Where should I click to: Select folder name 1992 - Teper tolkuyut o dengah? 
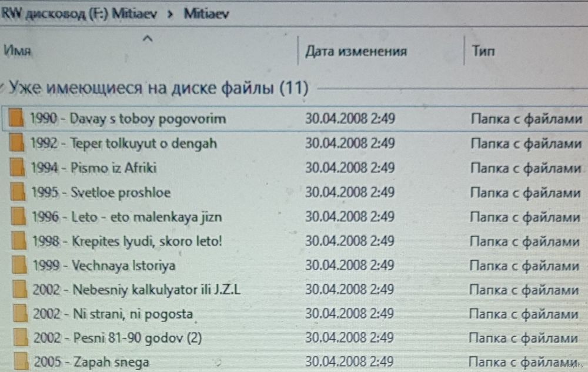(x=123, y=144)
